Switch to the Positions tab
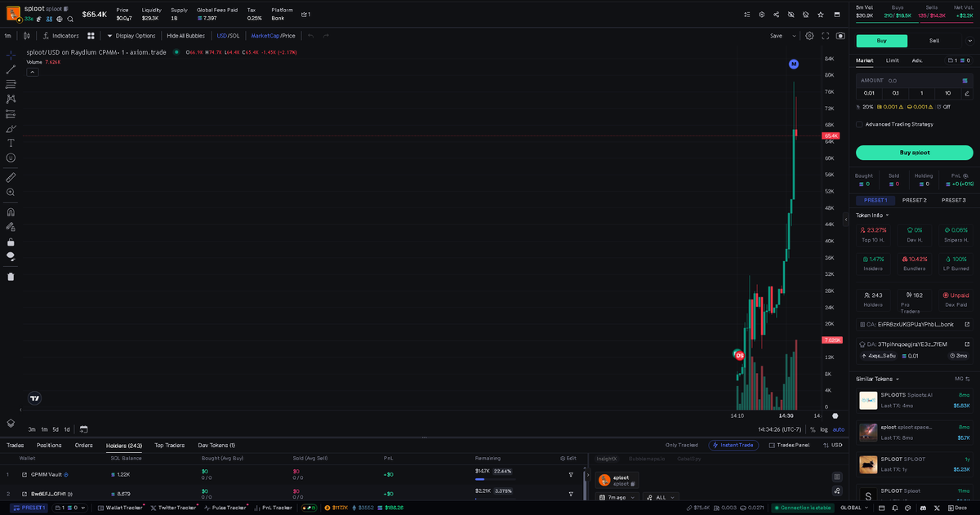 49,446
